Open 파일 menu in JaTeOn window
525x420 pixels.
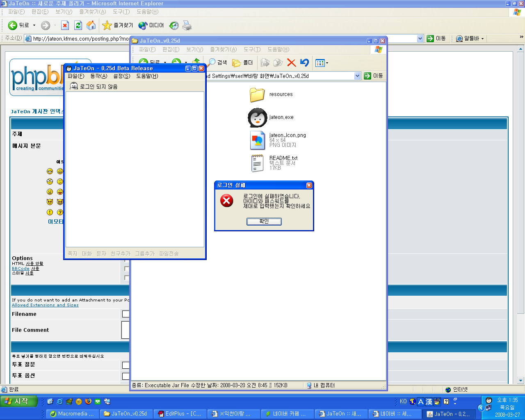point(76,76)
